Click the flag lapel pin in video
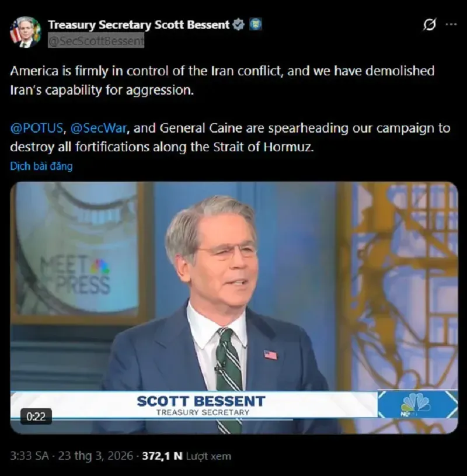The height and width of the screenshot is (476, 467). (x=270, y=355)
